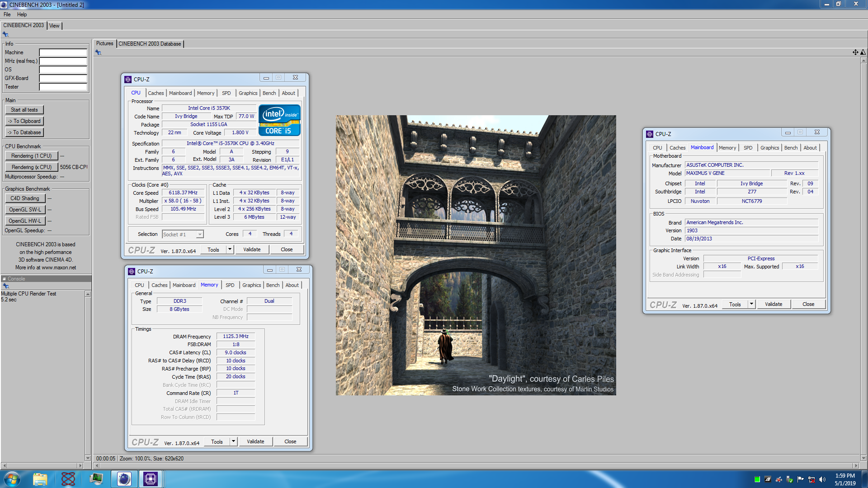This screenshot has width=868, height=488.
Task: Click picture area vertical scrollbar up arrow
Action: pos(863,60)
